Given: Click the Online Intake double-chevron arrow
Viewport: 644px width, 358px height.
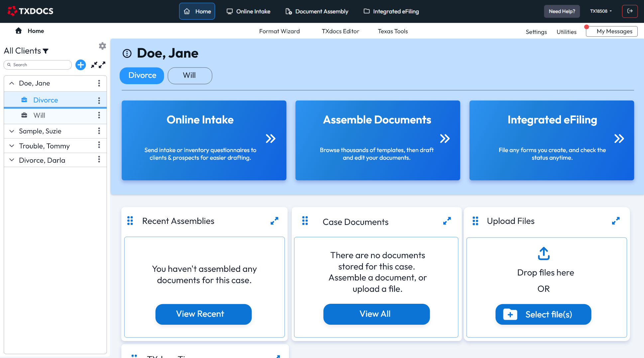Looking at the screenshot, I should (270, 138).
